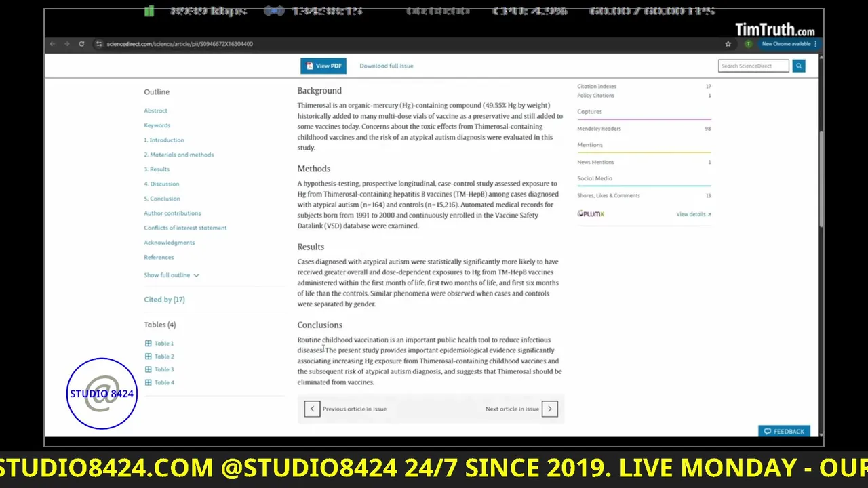868x488 pixels.
Task: Open the site info icon beside the URL
Action: (x=99, y=44)
